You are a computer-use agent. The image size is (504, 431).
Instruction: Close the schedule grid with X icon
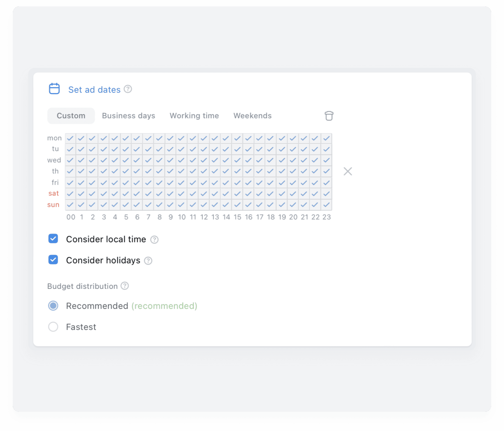[348, 171]
